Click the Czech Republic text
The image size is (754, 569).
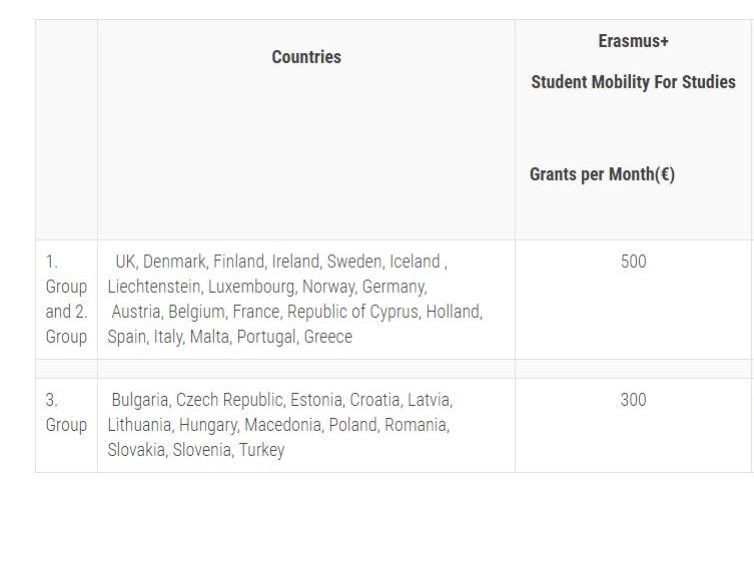point(230,400)
